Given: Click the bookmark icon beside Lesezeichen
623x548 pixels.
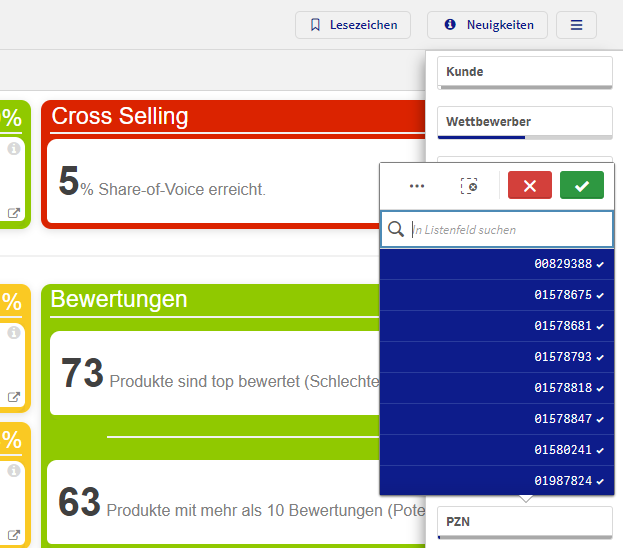Looking at the screenshot, I should click(315, 25).
